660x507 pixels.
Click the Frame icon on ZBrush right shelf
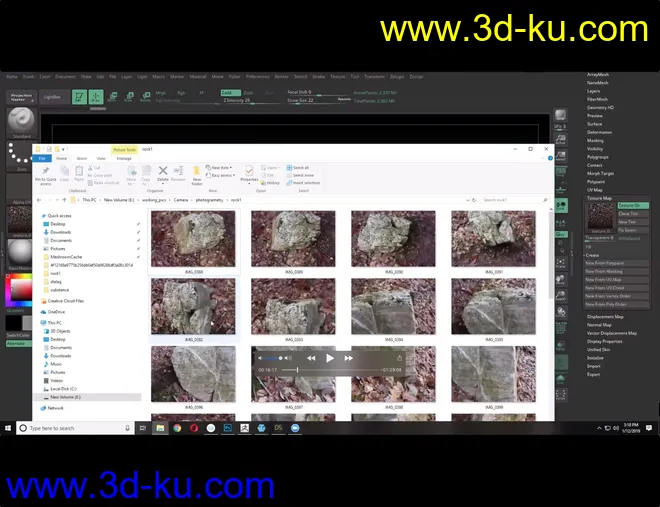561,263
